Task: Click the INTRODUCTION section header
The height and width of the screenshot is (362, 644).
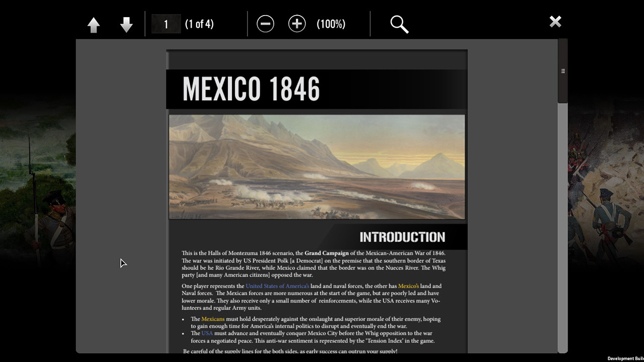Action: [402, 237]
